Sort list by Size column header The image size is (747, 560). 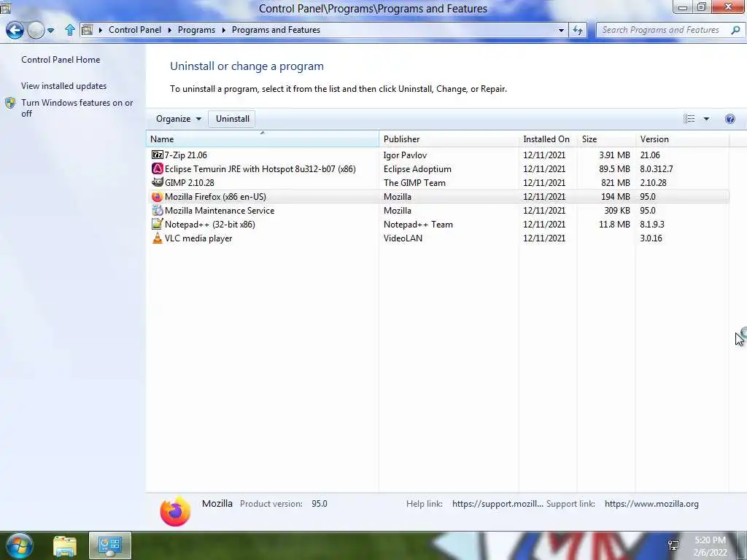click(x=605, y=139)
